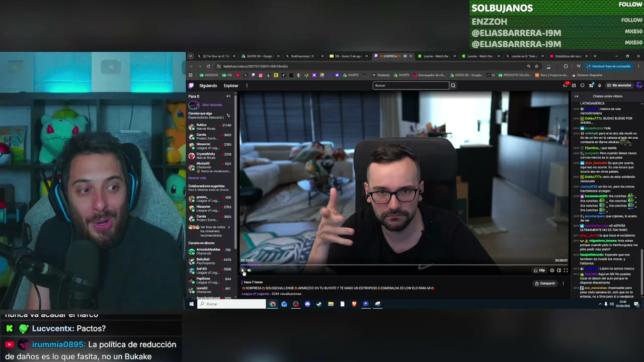
Task: Open a new browser tab
Action: (595, 56)
